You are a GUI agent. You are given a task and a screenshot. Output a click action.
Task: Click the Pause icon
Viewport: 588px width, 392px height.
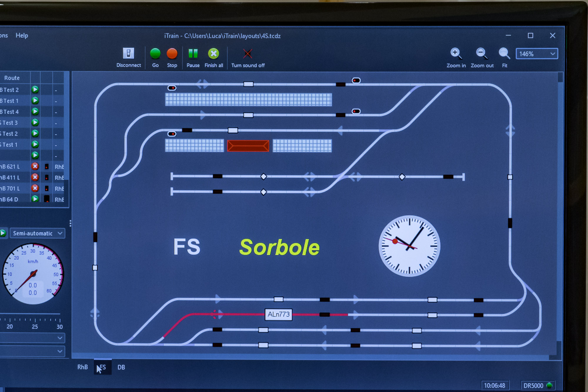(x=193, y=54)
